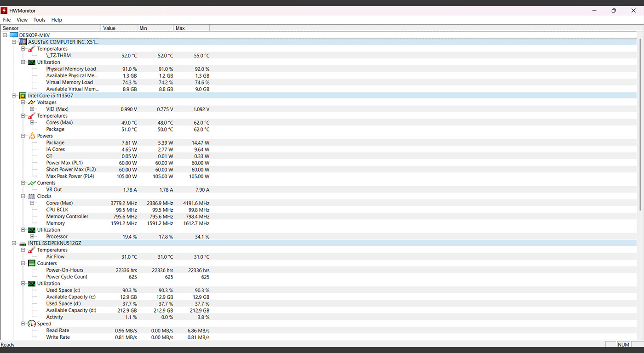Click the gauge icon next to Speed
The height and width of the screenshot is (353, 644).
[32, 324]
